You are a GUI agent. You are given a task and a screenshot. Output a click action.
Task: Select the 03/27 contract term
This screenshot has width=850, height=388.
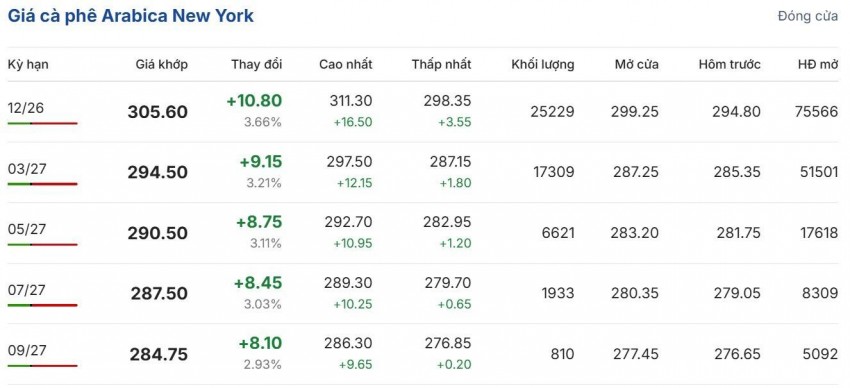(27, 169)
